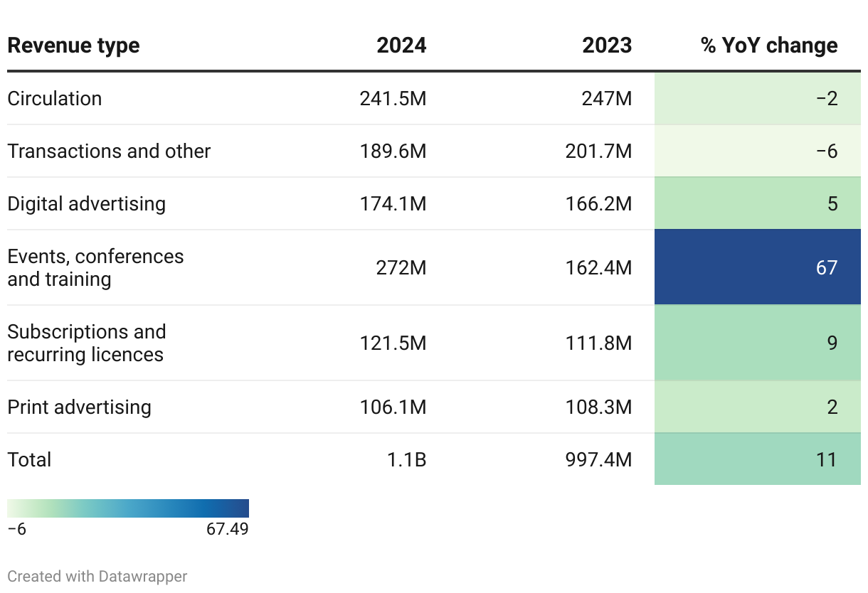This screenshot has height=593, width=868.
Task: Click the Subscriptions 9 YoY change cell
Action: pos(757,343)
